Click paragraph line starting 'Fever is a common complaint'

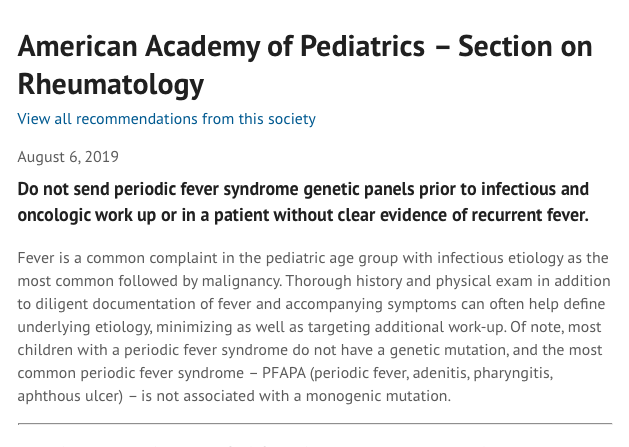[313, 258]
